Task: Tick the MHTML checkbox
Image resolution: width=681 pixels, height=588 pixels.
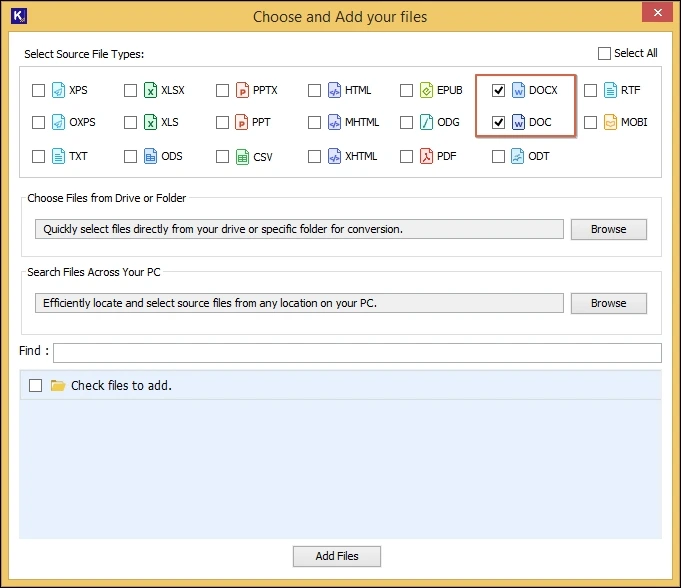Action: [314, 122]
